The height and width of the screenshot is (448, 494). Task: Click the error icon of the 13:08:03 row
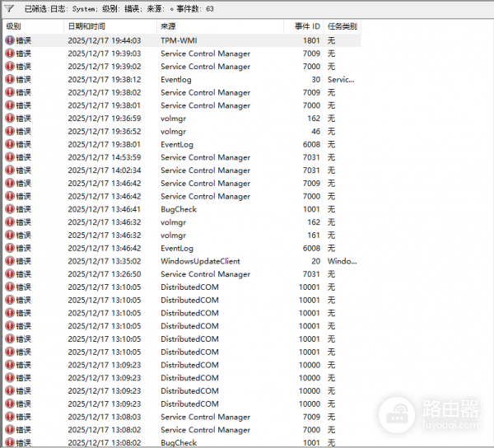[10, 417]
